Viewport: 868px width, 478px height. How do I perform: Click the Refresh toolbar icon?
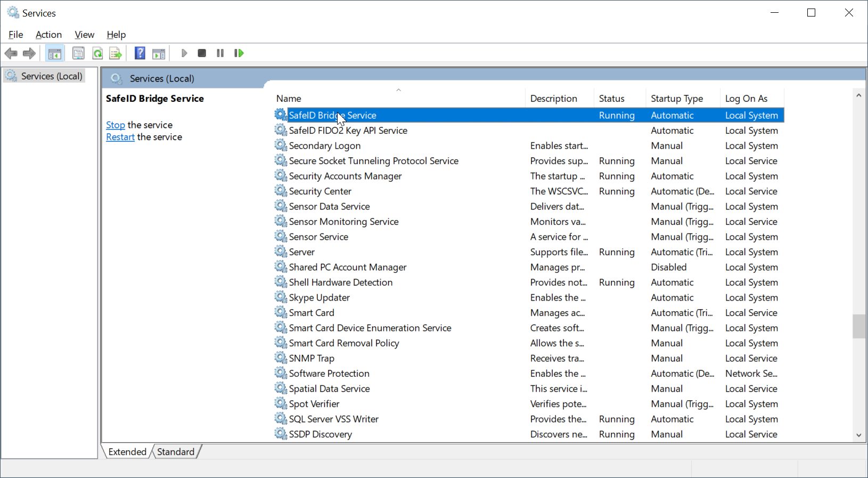coord(97,53)
